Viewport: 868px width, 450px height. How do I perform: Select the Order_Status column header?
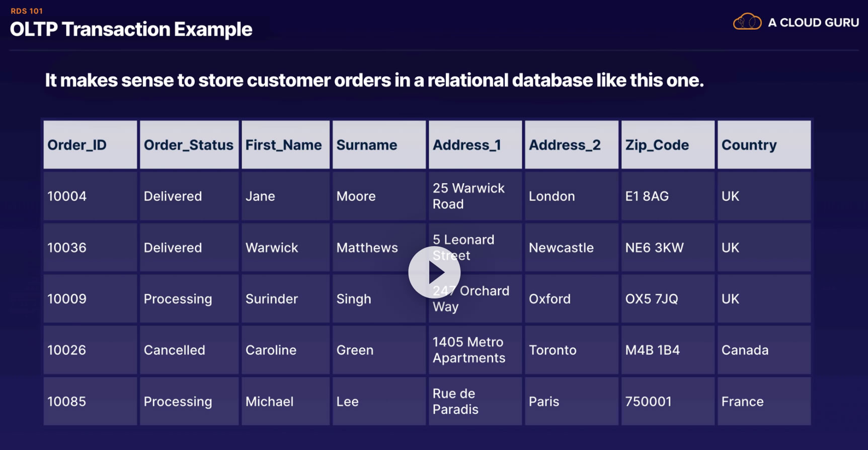[189, 145]
